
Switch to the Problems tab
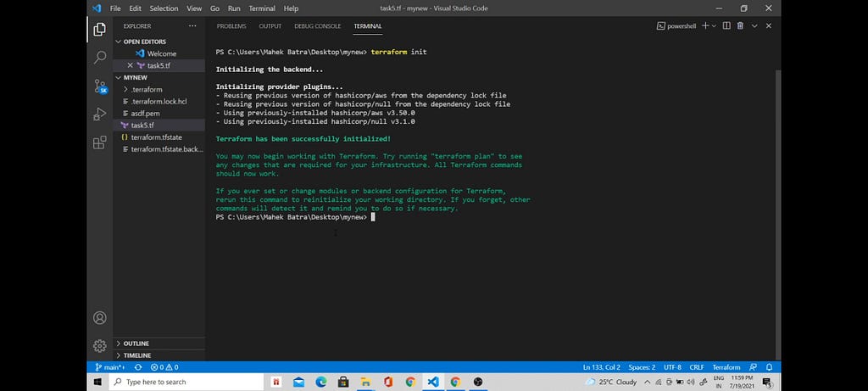pos(231,26)
